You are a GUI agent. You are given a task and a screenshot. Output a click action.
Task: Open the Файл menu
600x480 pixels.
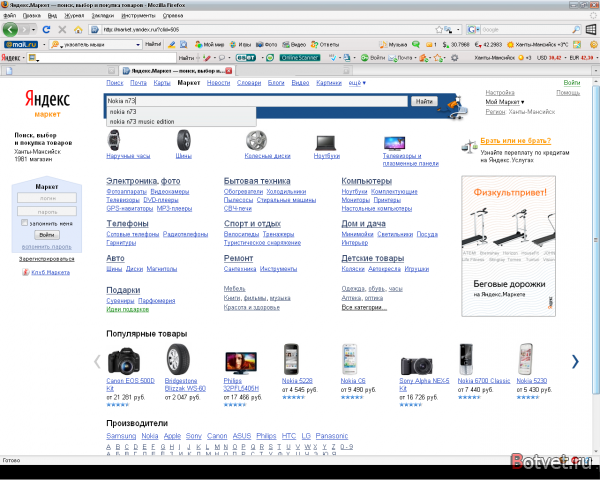tap(10, 16)
